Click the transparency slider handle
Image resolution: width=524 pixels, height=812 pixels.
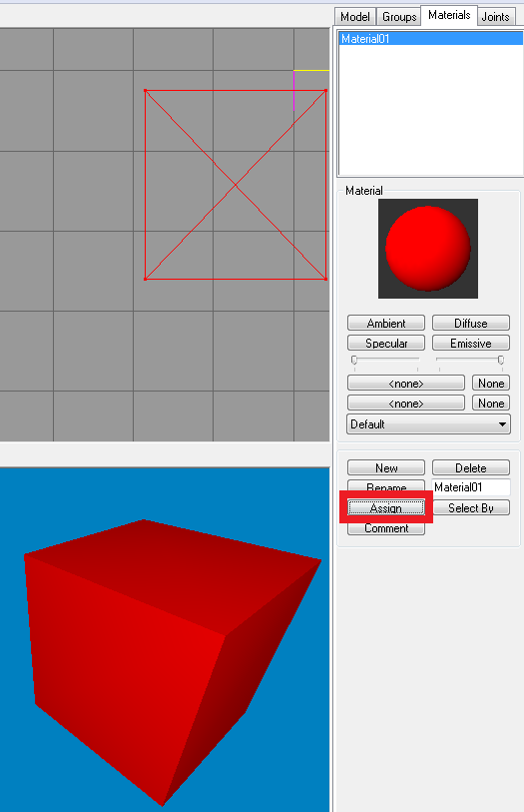click(501, 360)
